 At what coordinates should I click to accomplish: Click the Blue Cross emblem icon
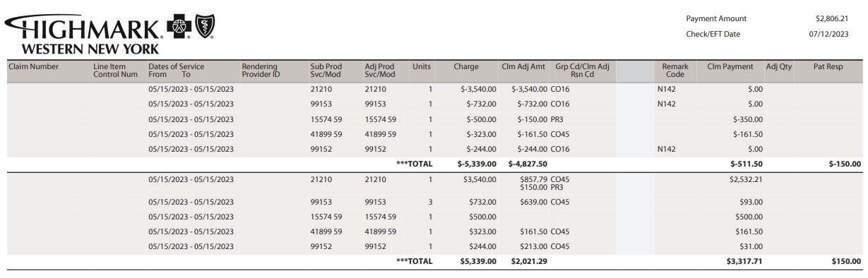[179, 27]
